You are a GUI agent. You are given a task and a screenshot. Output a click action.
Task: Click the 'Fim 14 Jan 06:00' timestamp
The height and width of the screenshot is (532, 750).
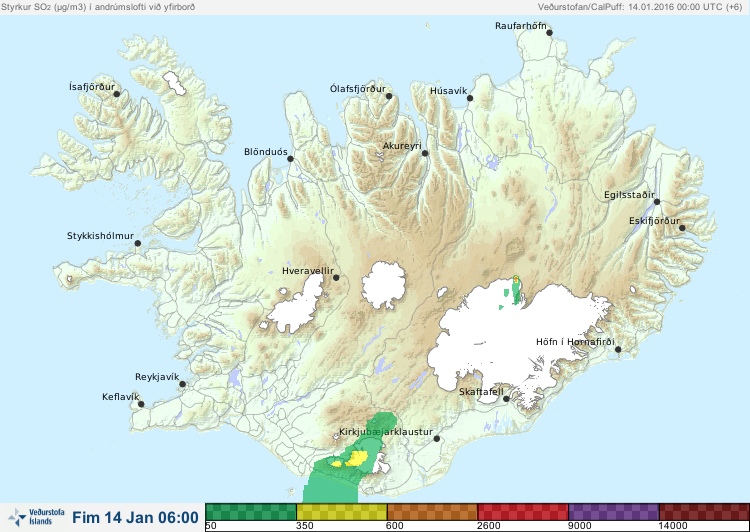135,518
